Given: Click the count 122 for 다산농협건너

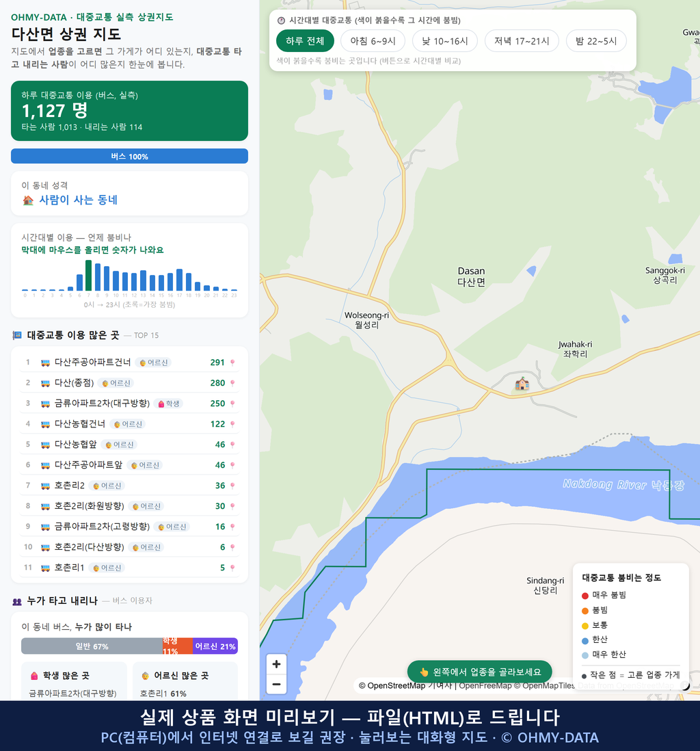Looking at the screenshot, I should (217, 424).
